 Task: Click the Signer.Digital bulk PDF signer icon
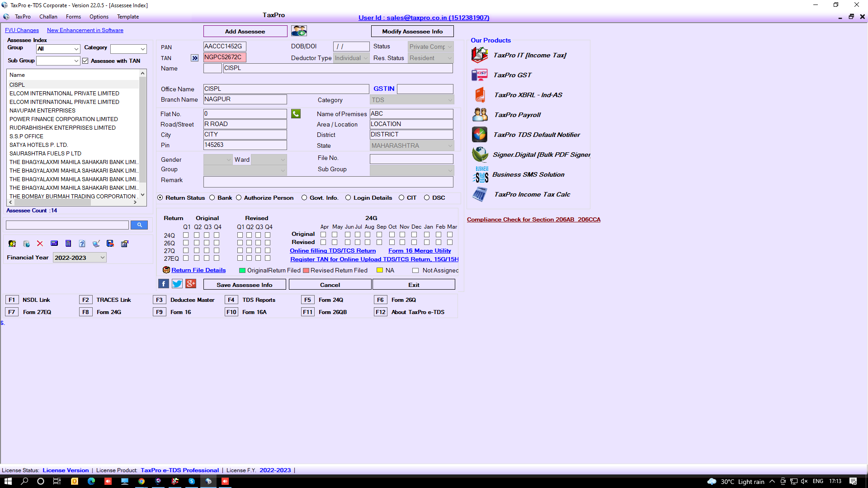click(480, 155)
